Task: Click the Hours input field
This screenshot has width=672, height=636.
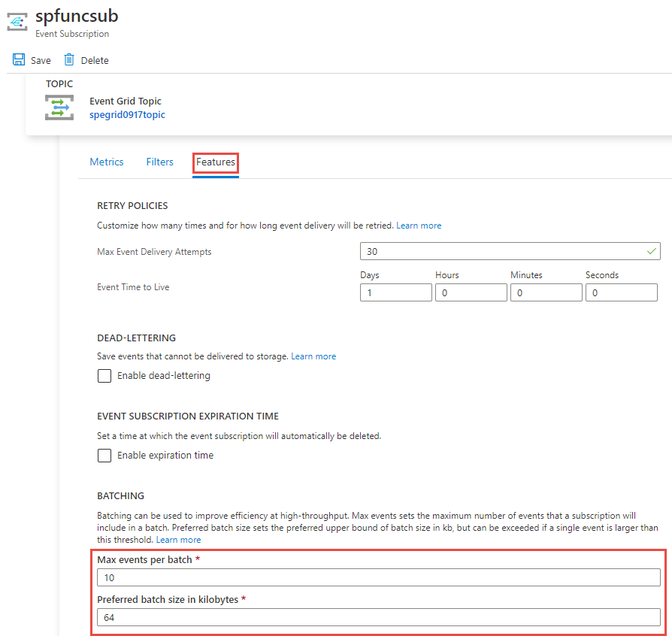Action: [471, 292]
